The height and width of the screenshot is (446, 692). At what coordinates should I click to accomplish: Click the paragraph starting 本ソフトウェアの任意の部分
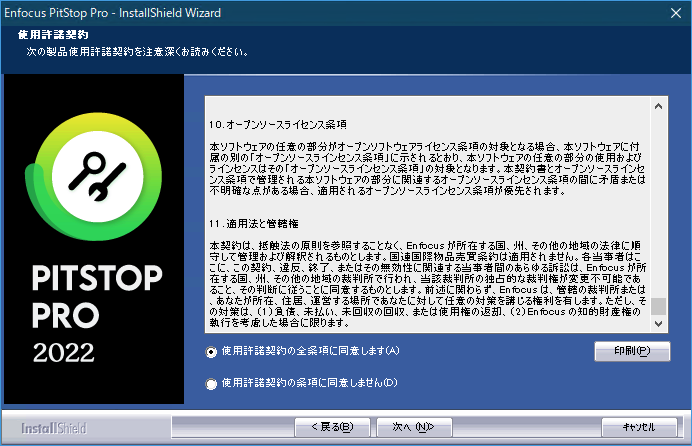tap(427, 169)
